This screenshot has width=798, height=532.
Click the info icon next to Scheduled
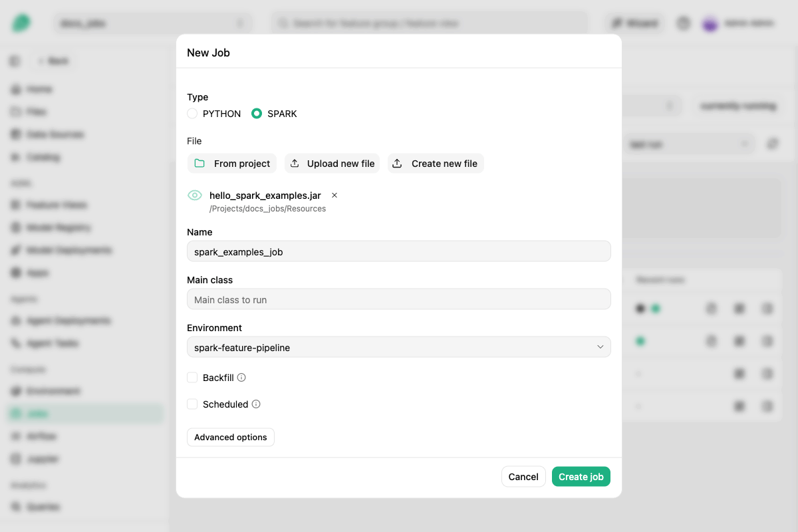pyautogui.click(x=256, y=404)
